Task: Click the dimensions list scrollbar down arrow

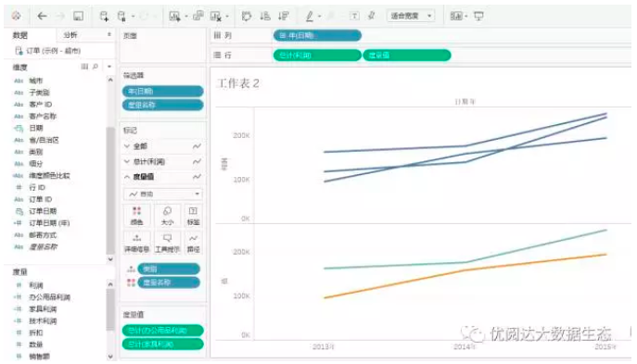Action: point(110,259)
